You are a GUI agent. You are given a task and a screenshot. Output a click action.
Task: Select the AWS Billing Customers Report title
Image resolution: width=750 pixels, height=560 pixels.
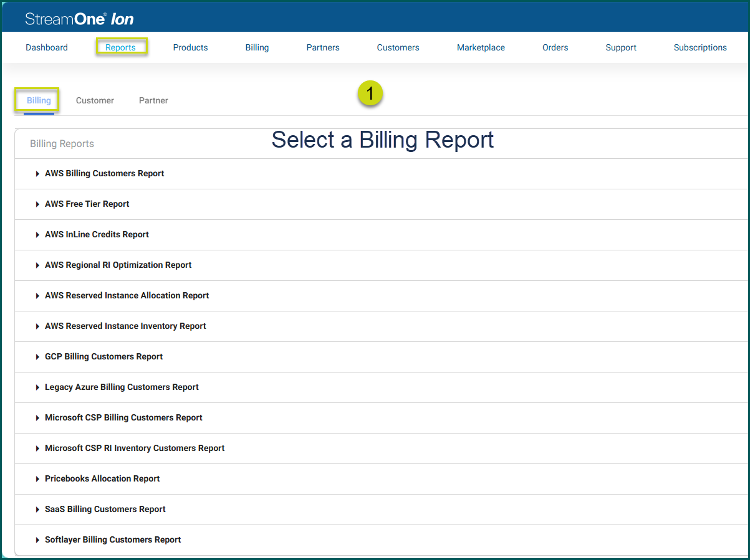(x=104, y=173)
